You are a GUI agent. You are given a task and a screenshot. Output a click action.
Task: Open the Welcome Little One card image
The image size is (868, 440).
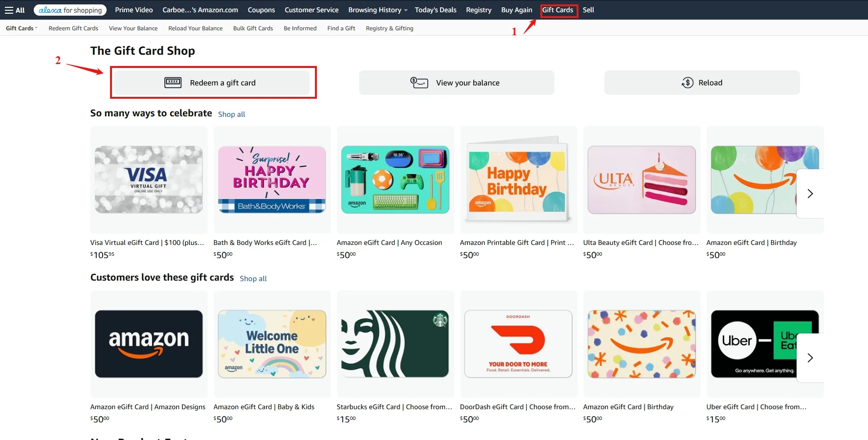click(x=272, y=344)
